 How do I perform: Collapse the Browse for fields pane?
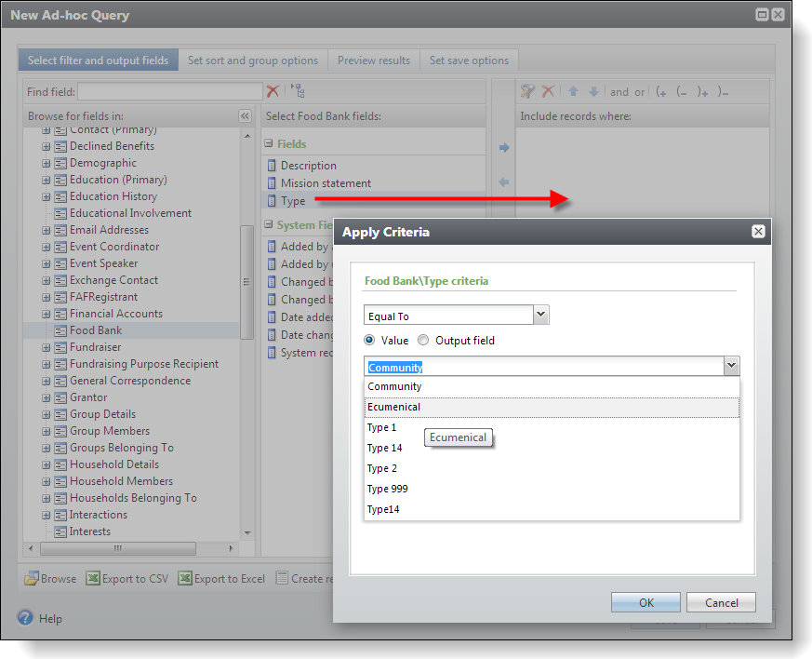click(245, 116)
